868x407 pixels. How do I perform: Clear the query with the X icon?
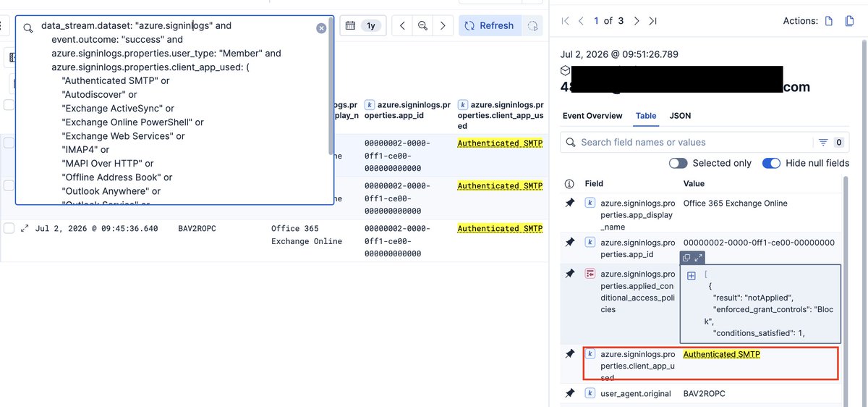pos(321,28)
